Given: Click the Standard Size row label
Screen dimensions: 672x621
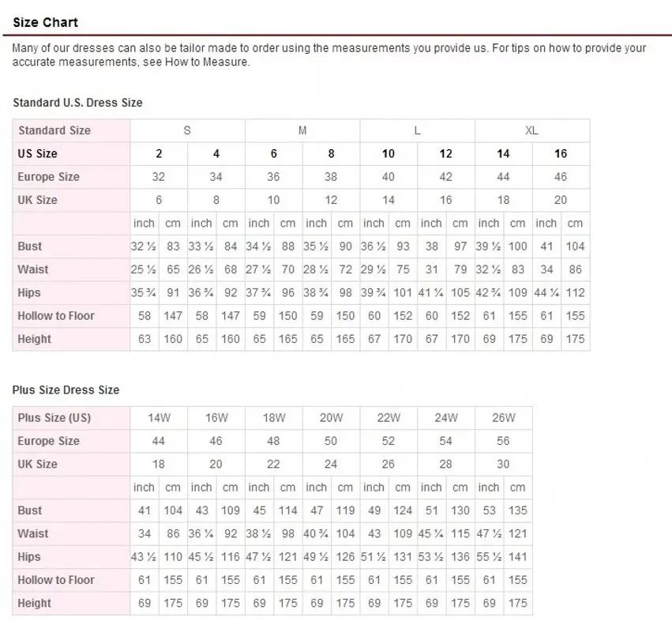Looking at the screenshot, I should coord(54,130).
